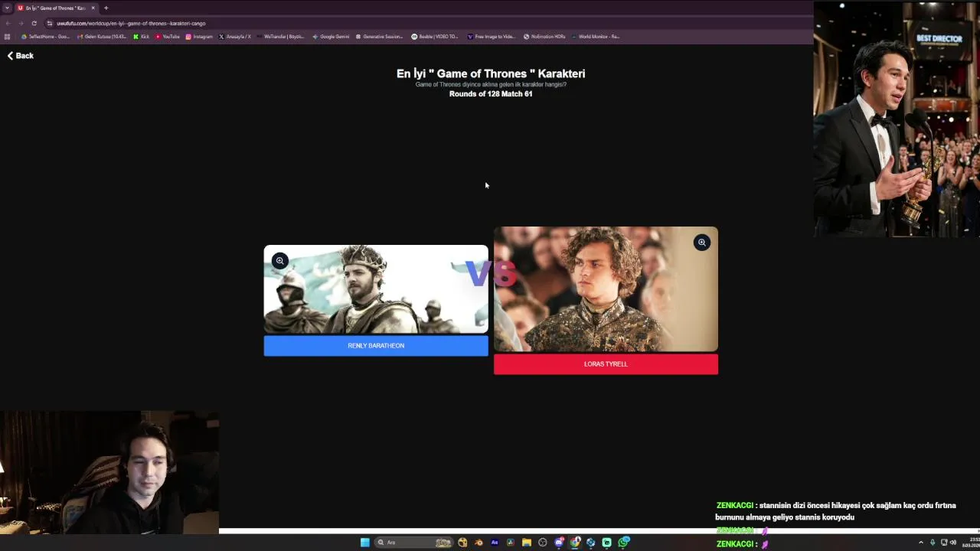Open the browser apps grid shortcut
Viewport: 980px width, 551px height.
click(x=8, y=37)
